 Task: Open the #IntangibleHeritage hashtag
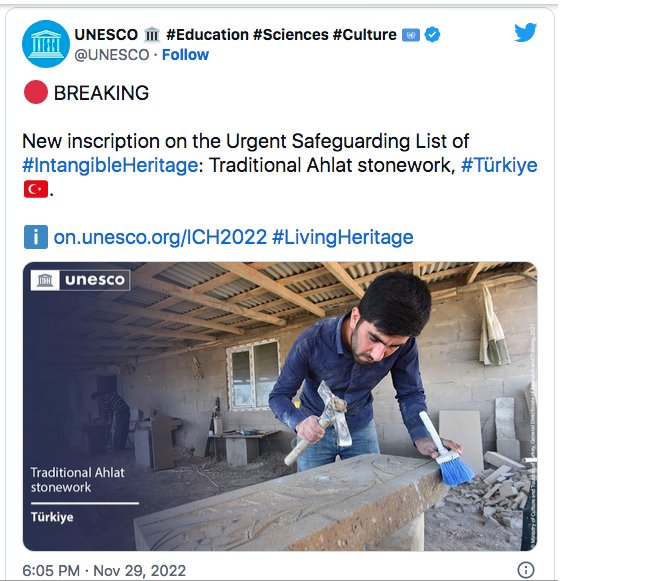point(110,165)
